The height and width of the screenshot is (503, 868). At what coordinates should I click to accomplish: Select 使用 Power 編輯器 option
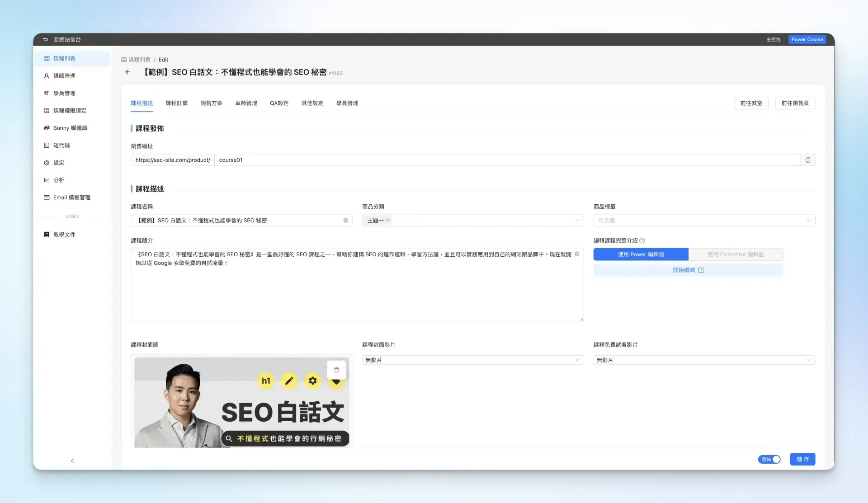tap(641, 254)
